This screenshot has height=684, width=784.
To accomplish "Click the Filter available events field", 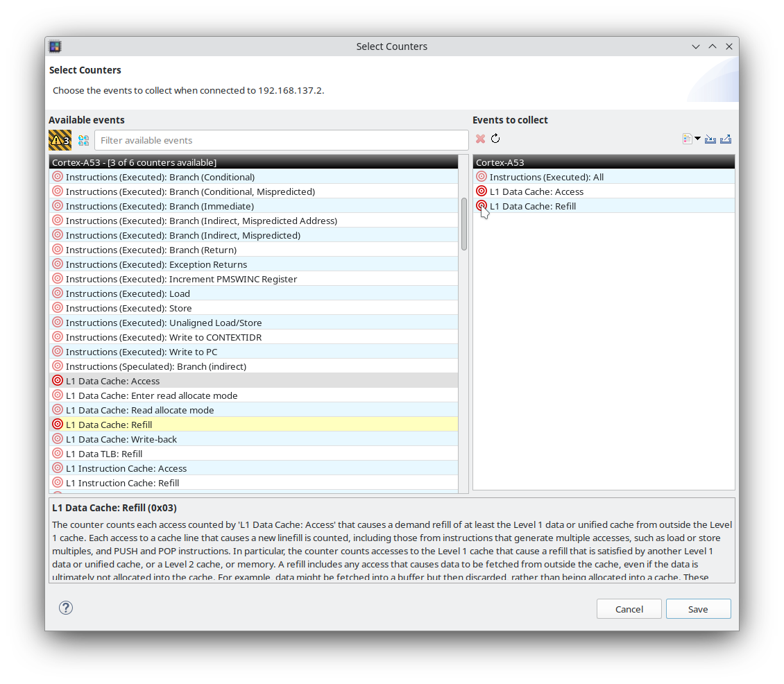I will [282, 139].
